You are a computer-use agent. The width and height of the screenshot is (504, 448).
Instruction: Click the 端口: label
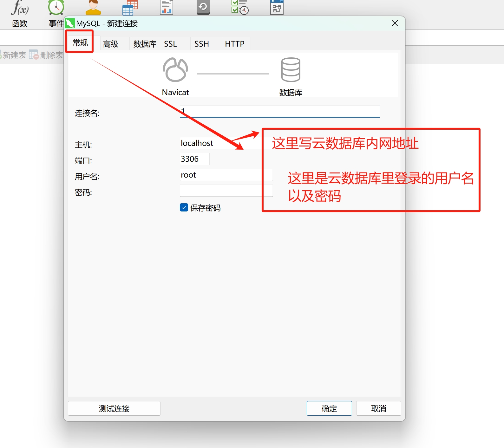[x=83, y=161]
